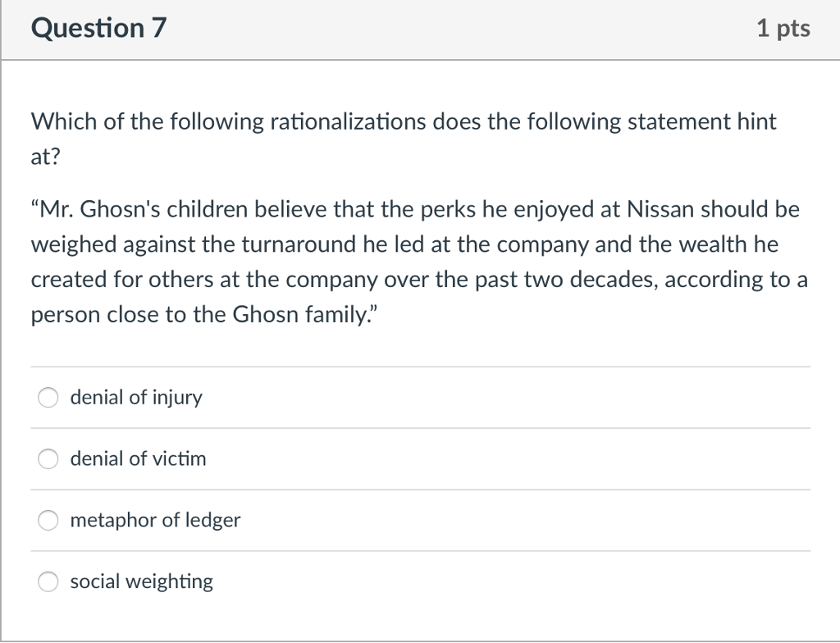The width and height of the screenshot is (840, 643).
Task: Mark the "social weighting" radio button
Action: pos(48,582)
